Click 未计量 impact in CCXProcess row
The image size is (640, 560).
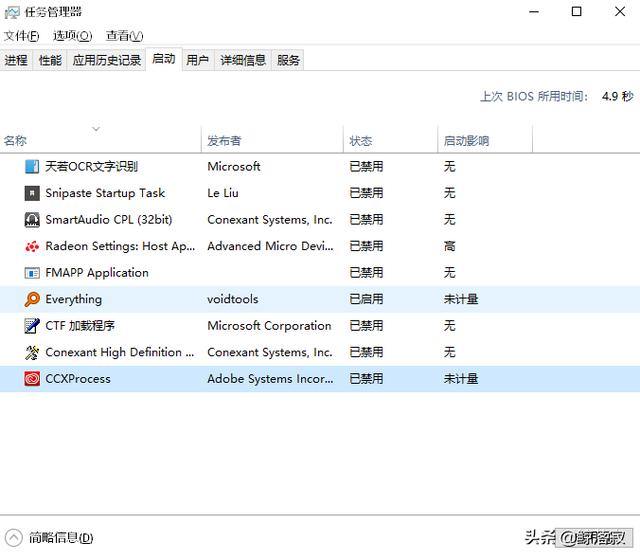[x=461, y=379]
